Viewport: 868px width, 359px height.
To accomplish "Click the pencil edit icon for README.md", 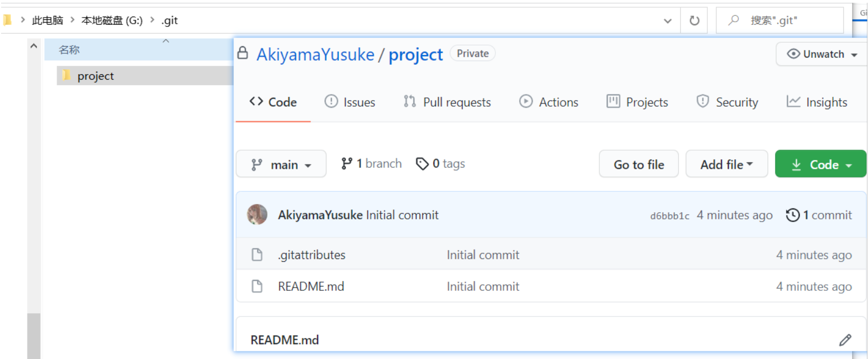I will [845, 340].
